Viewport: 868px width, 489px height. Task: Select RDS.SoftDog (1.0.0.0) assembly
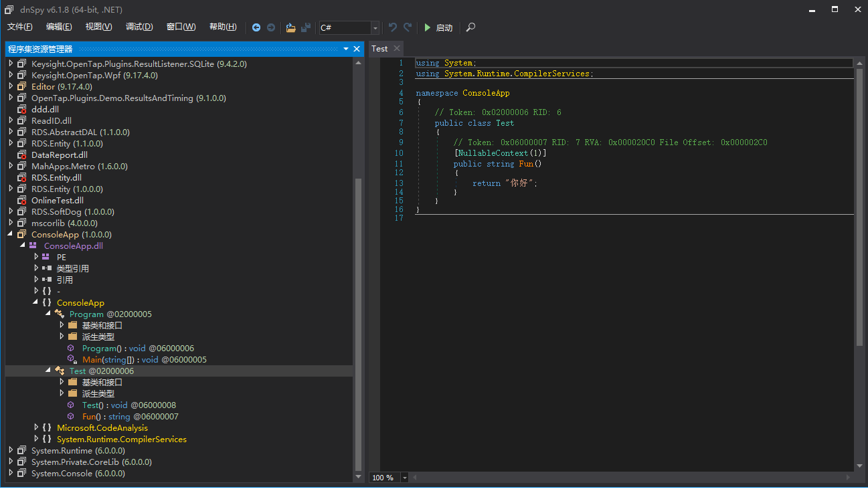(x=73, y=211)
